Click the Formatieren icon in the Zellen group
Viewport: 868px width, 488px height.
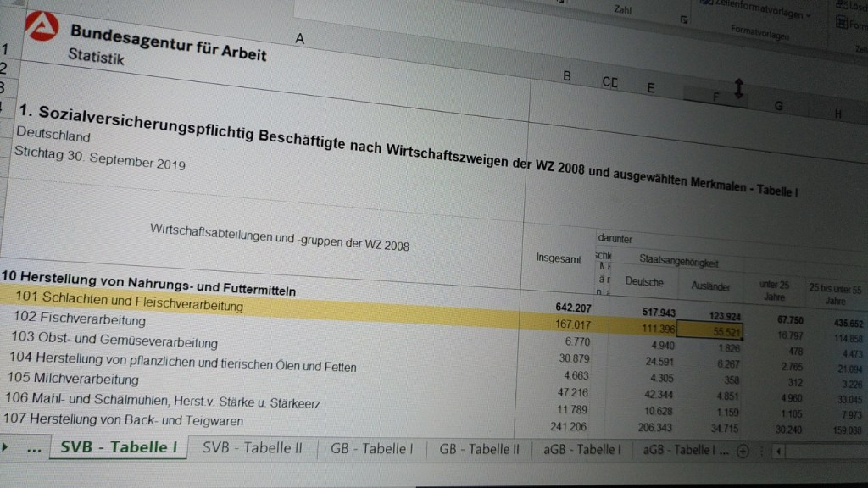pyautogui.click(x=842, y=22)
